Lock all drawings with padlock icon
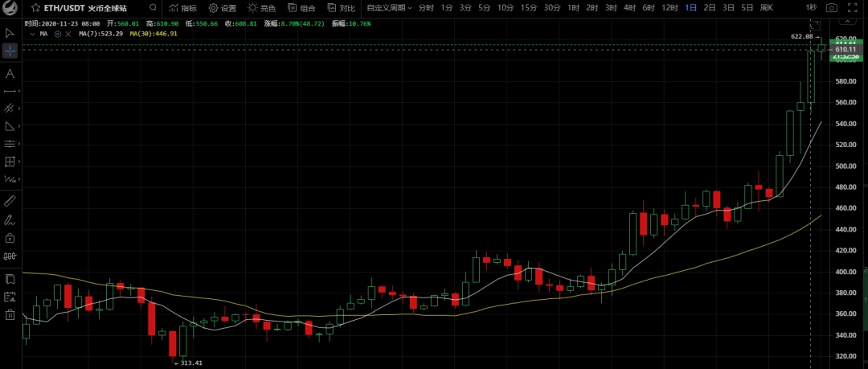This screenshot has width=868, height=369. pos(10,238)
